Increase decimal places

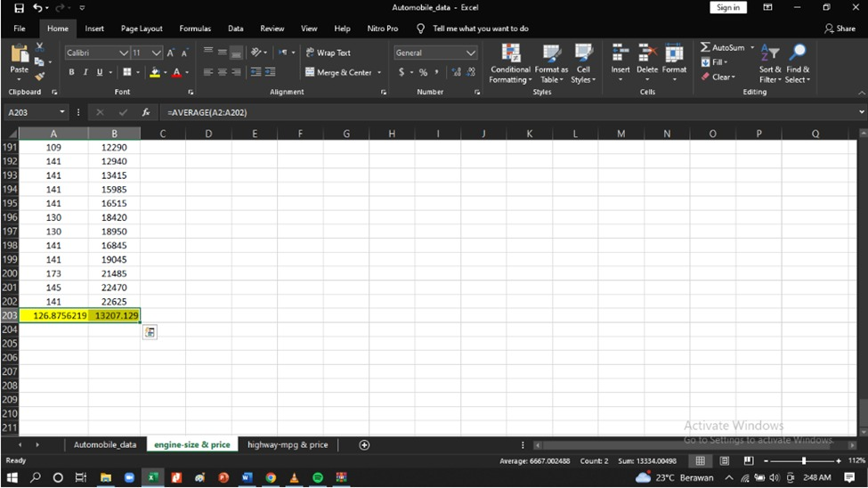click(x=456, y=72)
